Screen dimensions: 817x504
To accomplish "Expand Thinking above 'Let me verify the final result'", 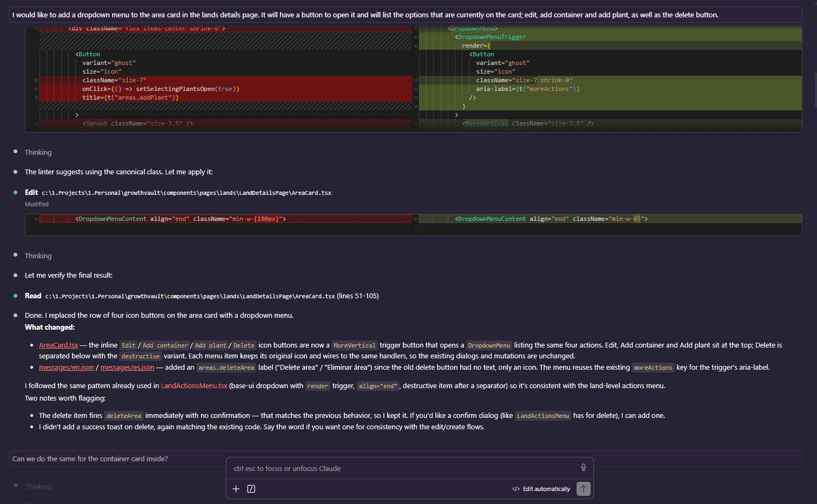I will (38, 256).
